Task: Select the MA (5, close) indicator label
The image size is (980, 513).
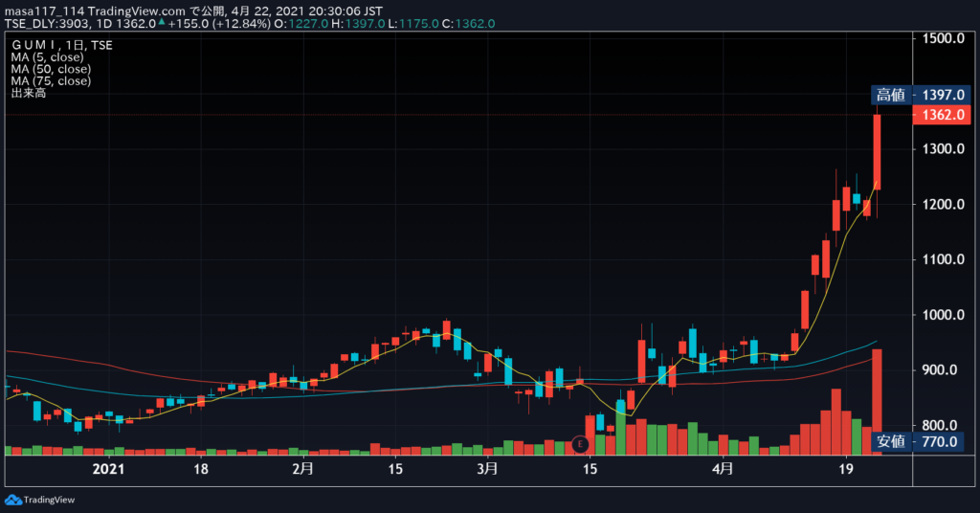Action: click(47, 56)
